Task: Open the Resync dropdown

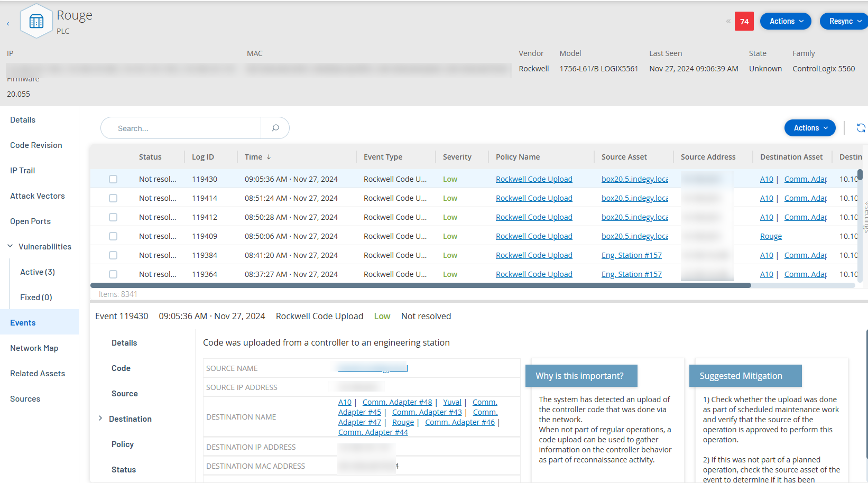Action: pyautogui.click(x=844, y=21)
